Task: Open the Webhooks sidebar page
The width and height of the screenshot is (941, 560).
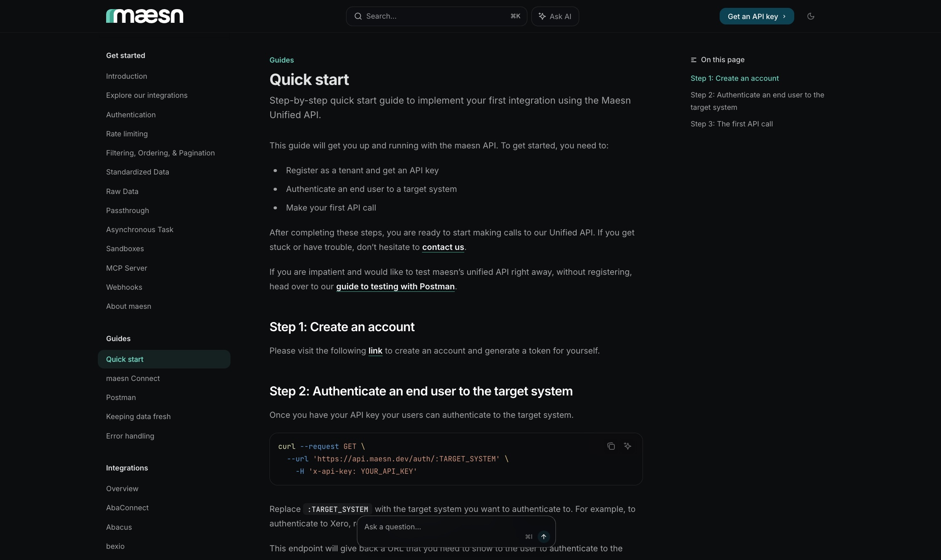Action: 124,287
